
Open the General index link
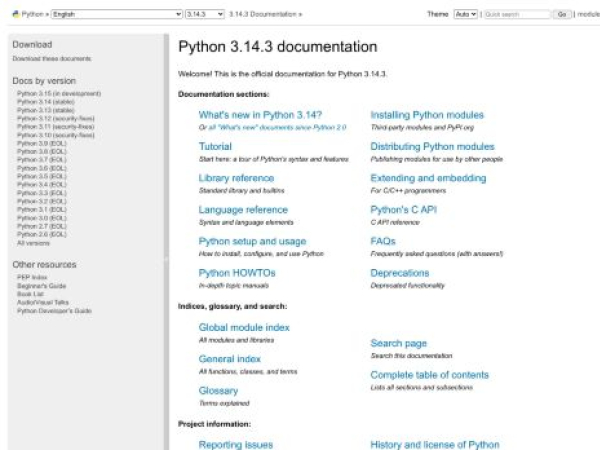(x=229, y=359)
